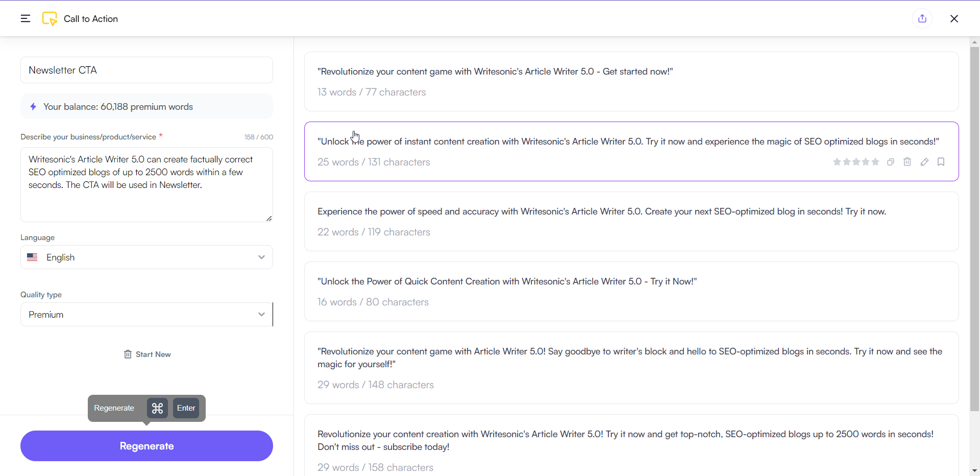Open the sidebar hamburger menu
Screen dimensions: 980x476
click(x=25, y=18)
